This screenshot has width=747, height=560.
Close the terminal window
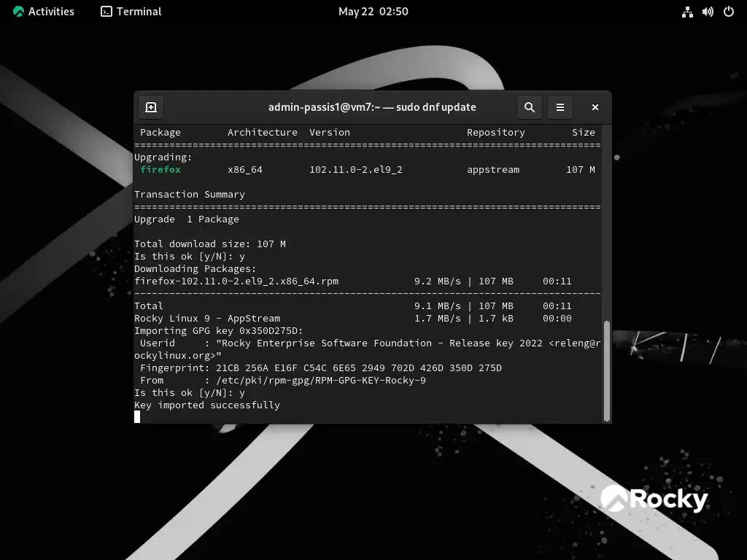click(595, 107)
